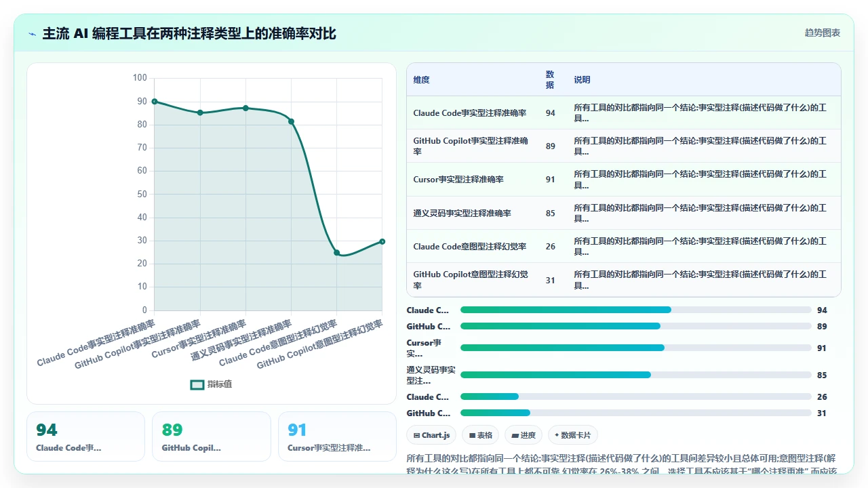Click the table value 31
Viewport: 868px width, 488px height.
550,280
